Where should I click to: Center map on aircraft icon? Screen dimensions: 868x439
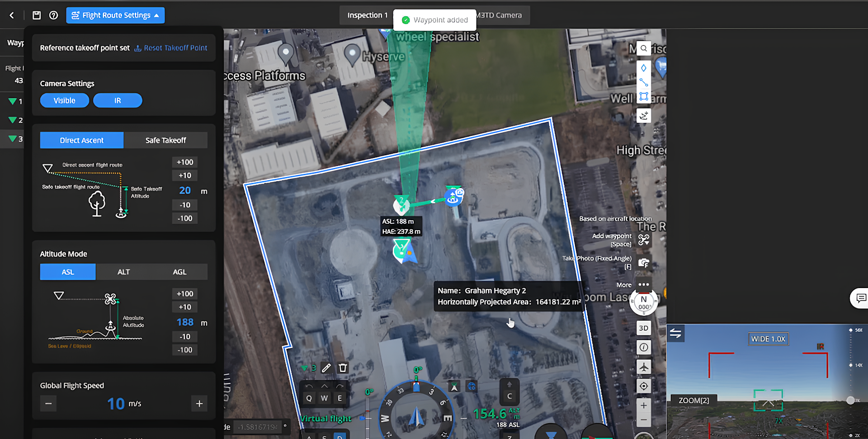(644, 367)
